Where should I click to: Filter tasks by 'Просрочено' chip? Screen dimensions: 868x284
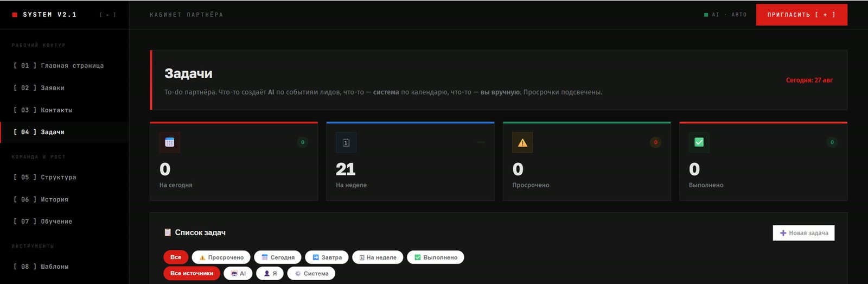point(221,257)
